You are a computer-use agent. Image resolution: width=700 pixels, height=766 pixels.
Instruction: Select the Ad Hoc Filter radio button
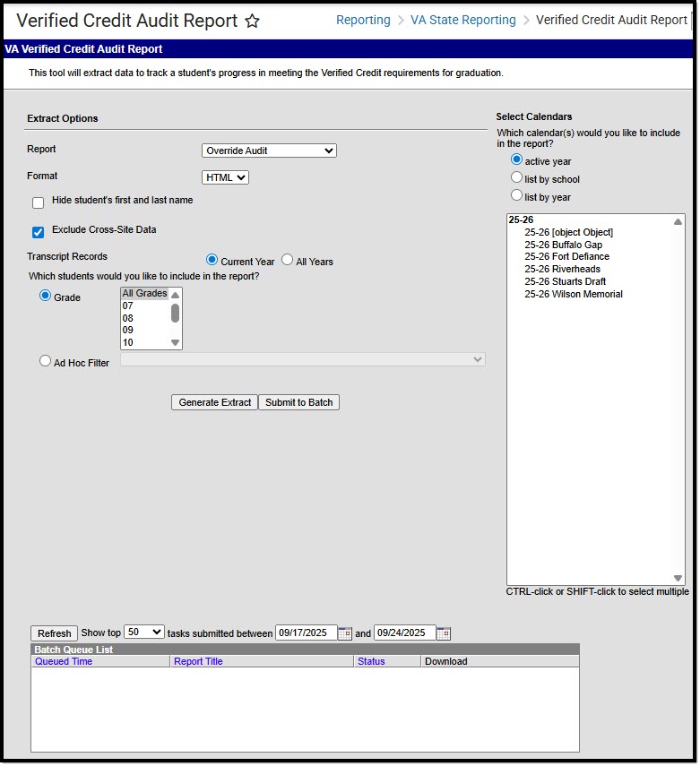pos(45,361)
